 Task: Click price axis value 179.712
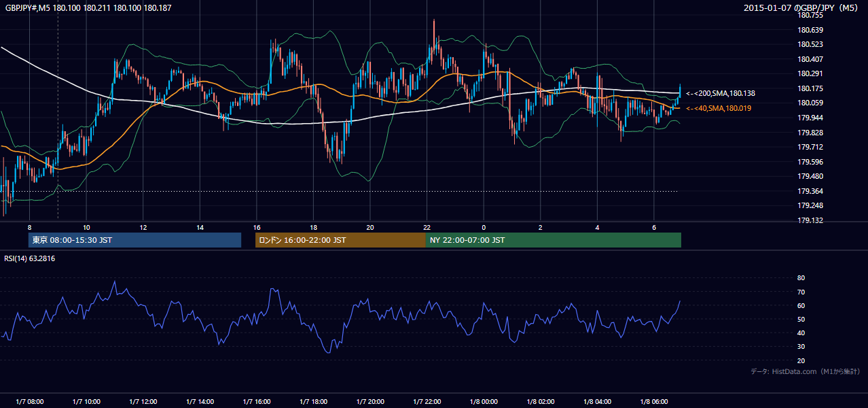[810, 147]
